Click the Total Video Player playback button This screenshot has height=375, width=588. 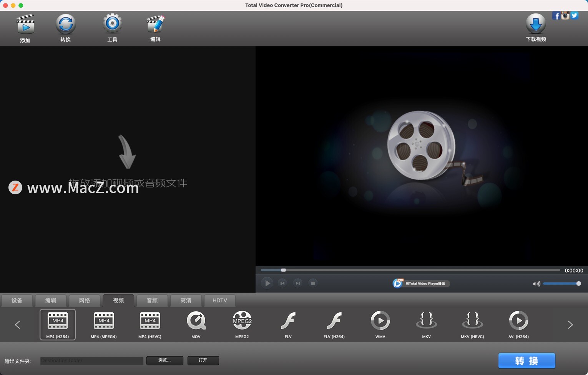(x=421, y=284)
